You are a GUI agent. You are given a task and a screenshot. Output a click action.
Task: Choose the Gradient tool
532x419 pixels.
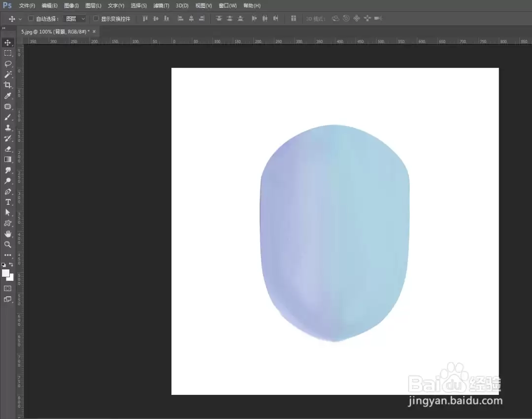[x=8, y=160]
